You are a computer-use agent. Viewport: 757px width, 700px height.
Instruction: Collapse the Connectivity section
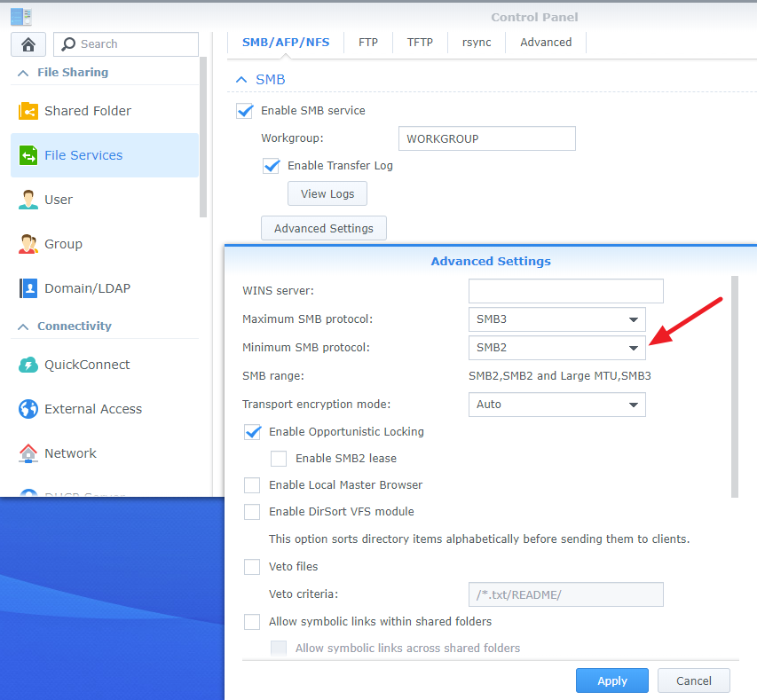click(23, 326)
